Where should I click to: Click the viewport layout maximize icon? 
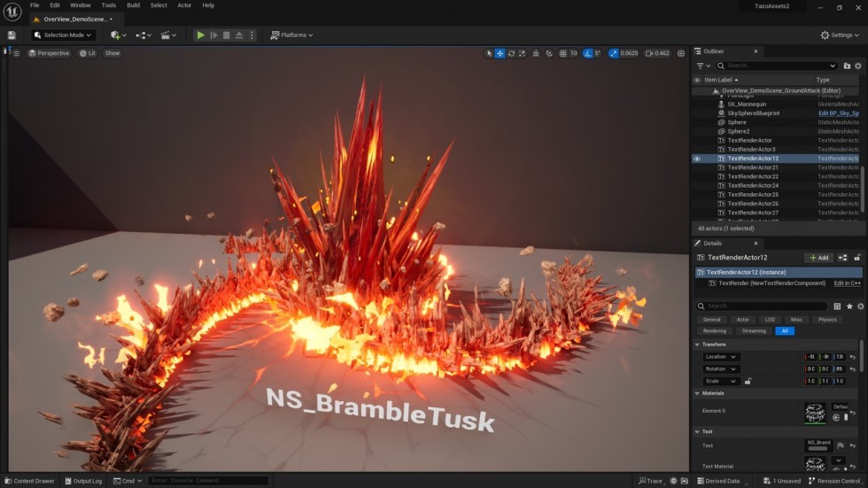pyautogui.click(x=681, y=53)
